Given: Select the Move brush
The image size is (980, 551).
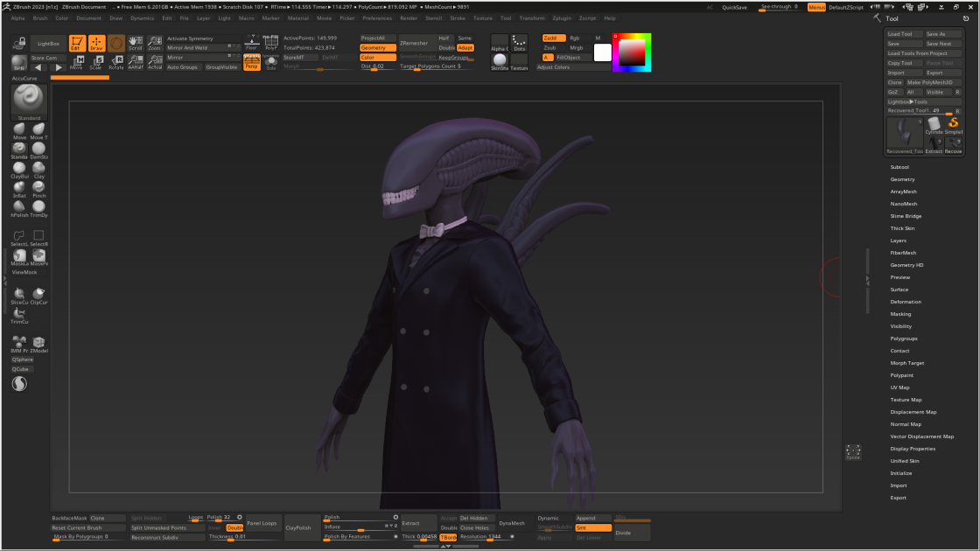Looking at the screenshot, I should [19, 131].
